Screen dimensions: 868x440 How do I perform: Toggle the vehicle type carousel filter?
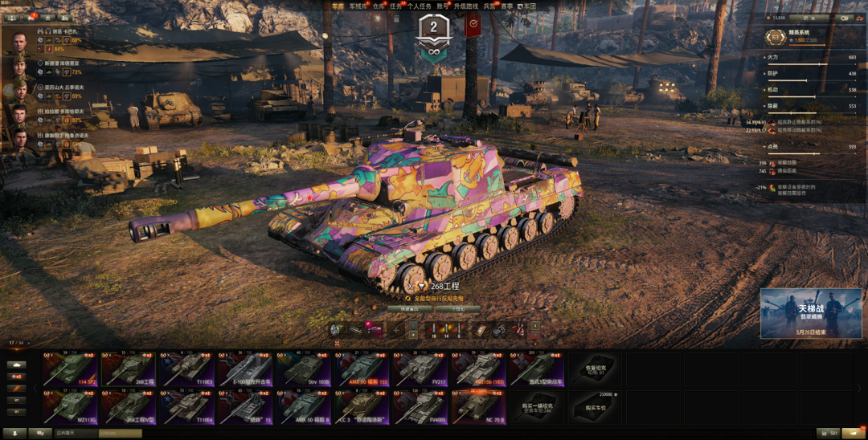pos(17,365)
